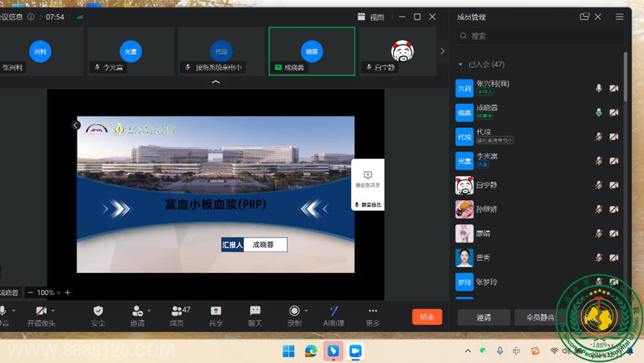The image size is (644, 363).
Task: Toggle microphone for member 代琼
Action: click(599, 136)
